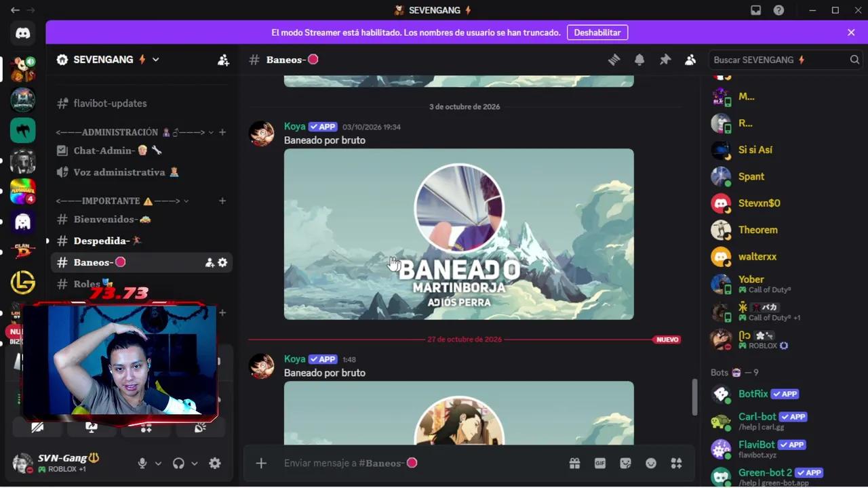Open Help question mark icon

[x=779, y=10]
